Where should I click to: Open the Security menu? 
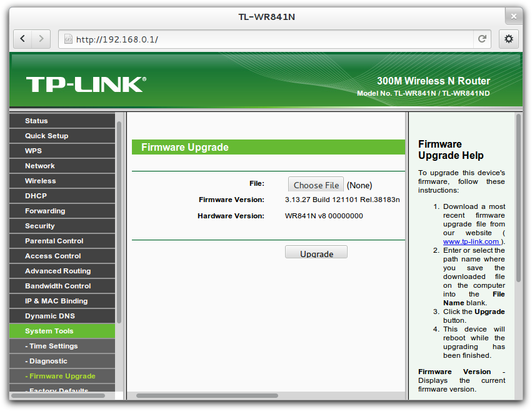coord(62,226)
